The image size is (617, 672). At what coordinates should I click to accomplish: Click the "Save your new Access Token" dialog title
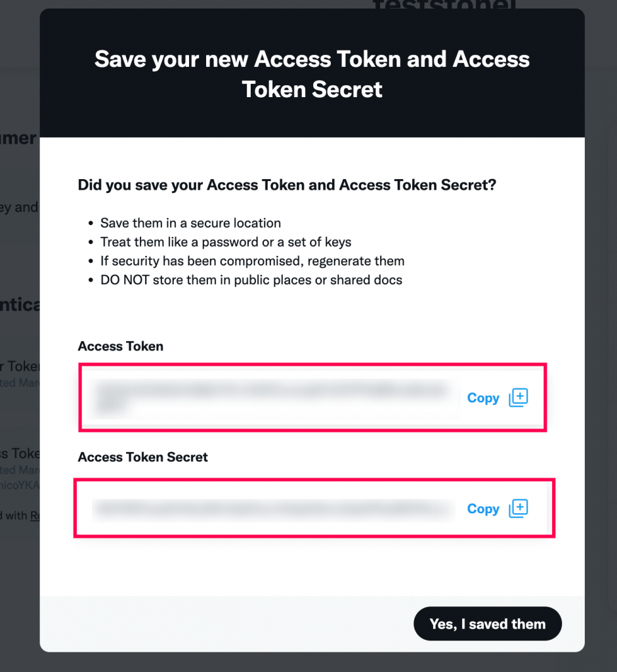(x=312, y=74)
